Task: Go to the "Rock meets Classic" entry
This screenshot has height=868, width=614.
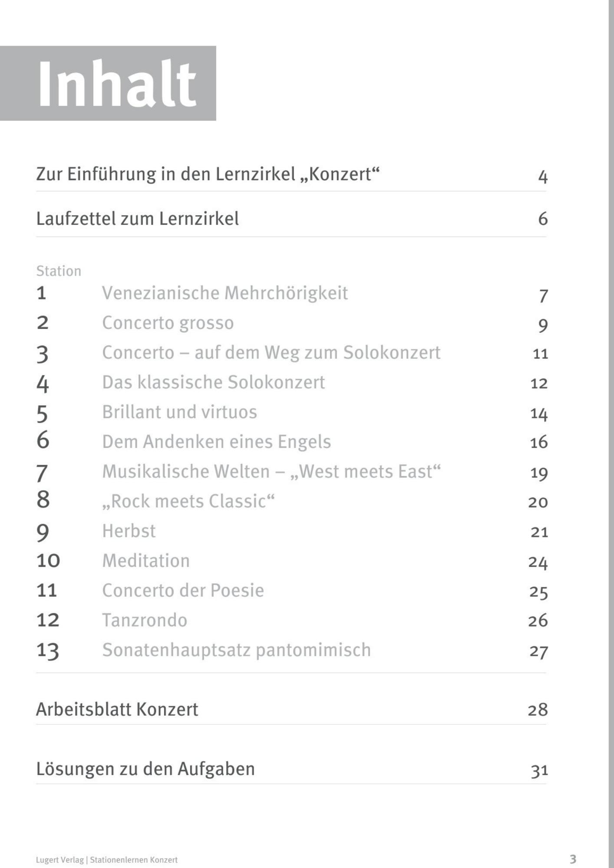Action: coord(188,502)
